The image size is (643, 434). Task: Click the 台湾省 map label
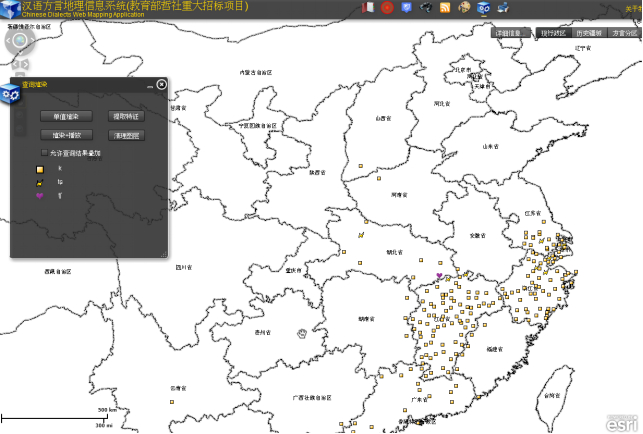click(552, 395)
